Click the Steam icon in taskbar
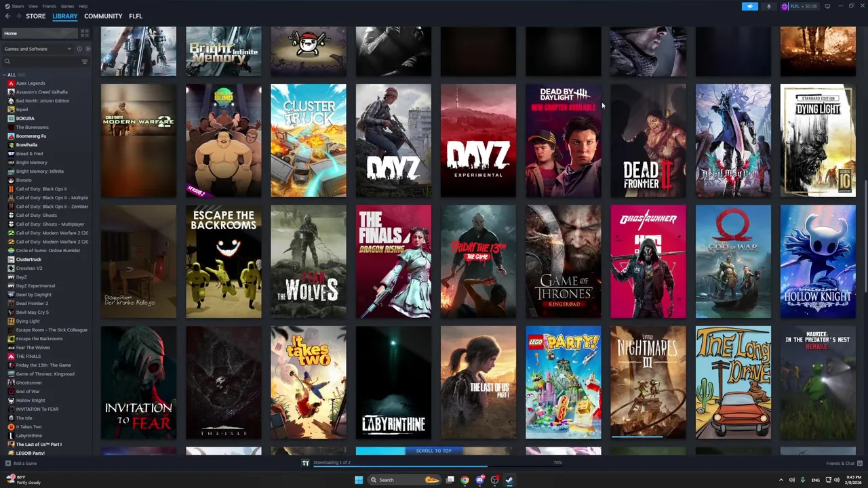Image resolution: width=868 pixels, height=488 pixels. (x=509, y=480)
